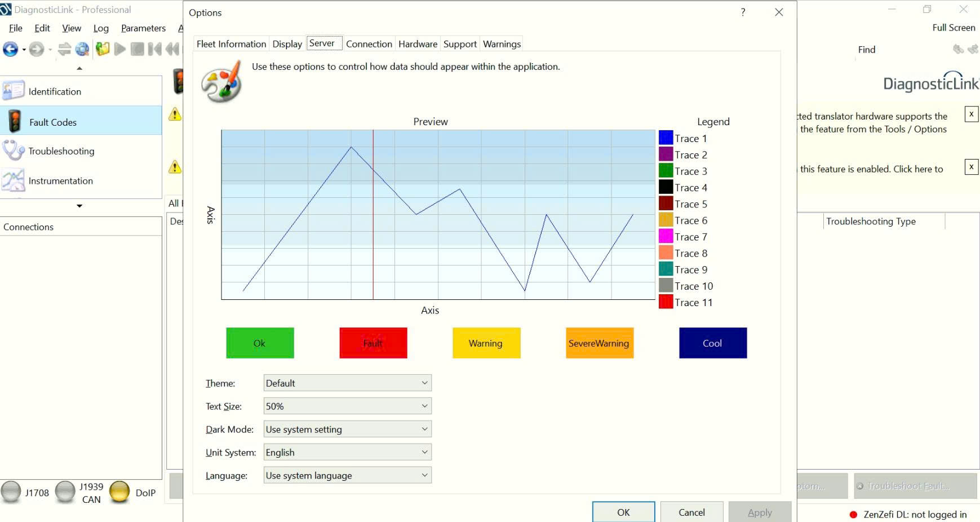980x522 pixels.
Task: Click the connect/disconnect arrows toolbar icon
Action: pos(64,50)
